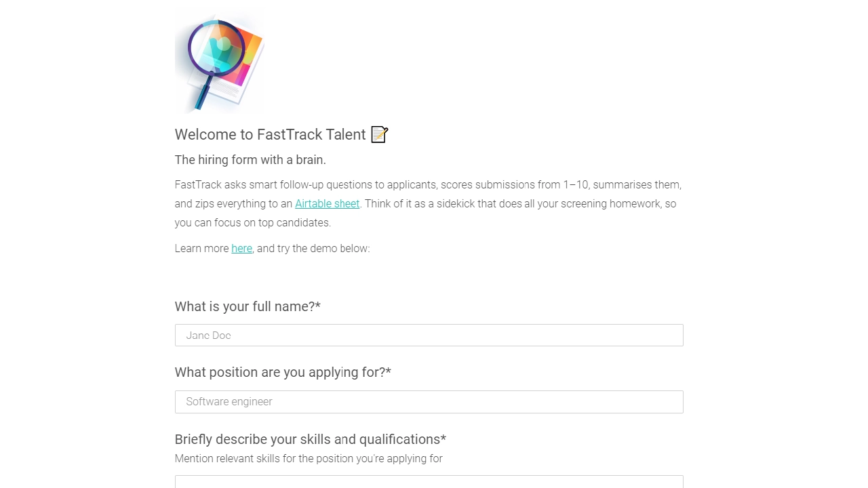This screenshot has width=868, height=488.
Task: Click the "Welcome to FastTrack Talent" heading
Action: click(x=269, y=134)
